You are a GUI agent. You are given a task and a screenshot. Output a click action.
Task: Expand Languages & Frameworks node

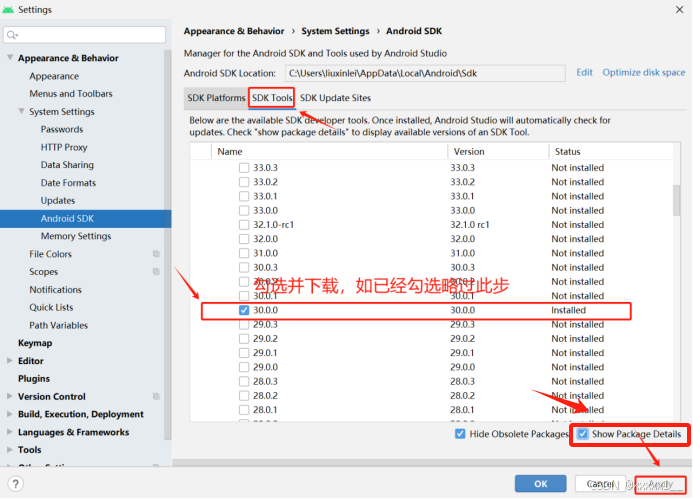tap(10, 432)
